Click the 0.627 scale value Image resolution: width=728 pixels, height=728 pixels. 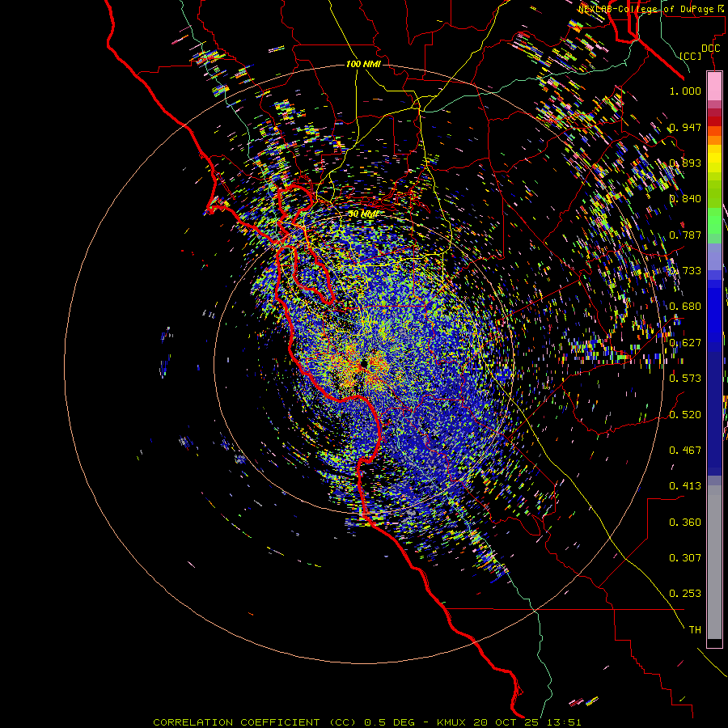685,343
